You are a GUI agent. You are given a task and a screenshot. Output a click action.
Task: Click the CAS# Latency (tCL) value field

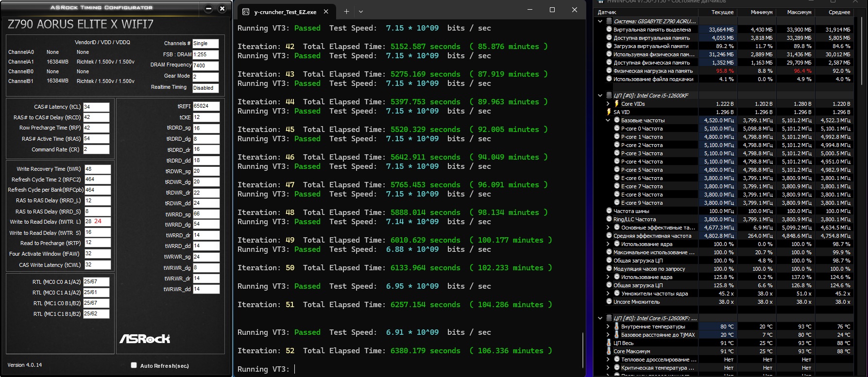pyautogui.click(x=96, y=107)
